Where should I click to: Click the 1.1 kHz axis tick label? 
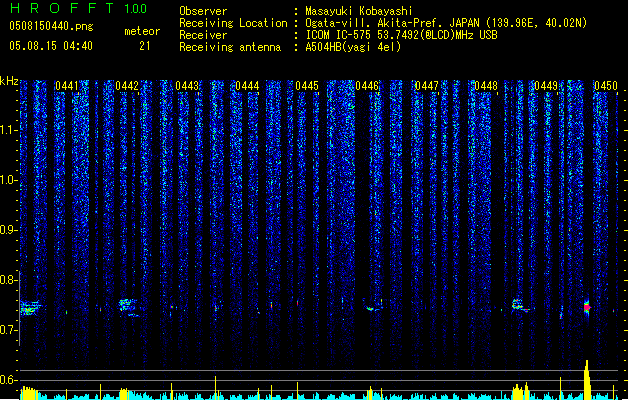point(8,130)
